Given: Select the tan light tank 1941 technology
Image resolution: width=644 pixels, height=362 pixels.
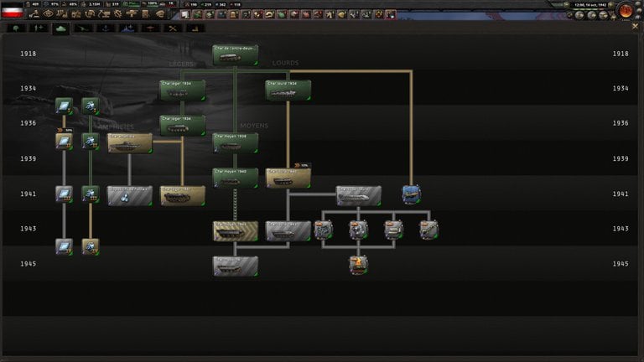Looking at the screenshot, I should tap(182, 196).
